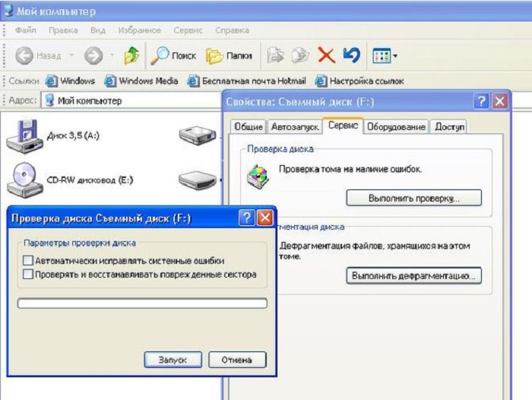This screenshot has width=532, height=400.
Task: Select the Сервис tab in properties
Action: pos(343,125)
